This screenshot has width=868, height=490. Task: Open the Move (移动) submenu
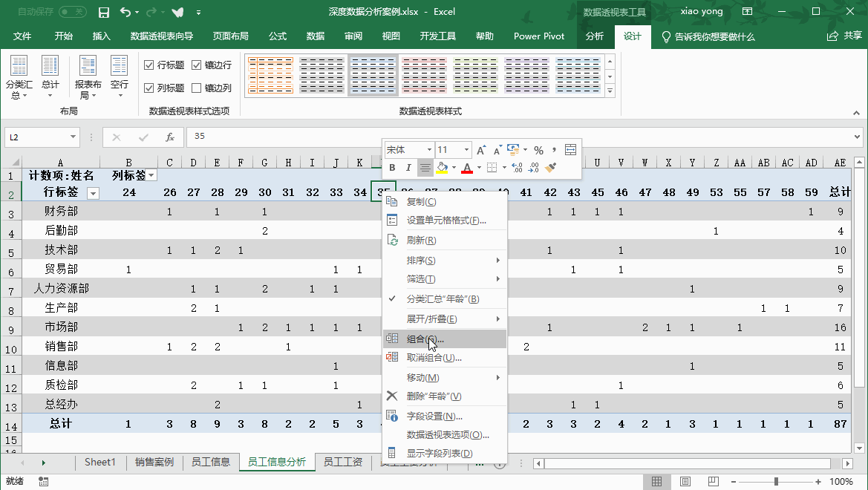pos(445,378)
